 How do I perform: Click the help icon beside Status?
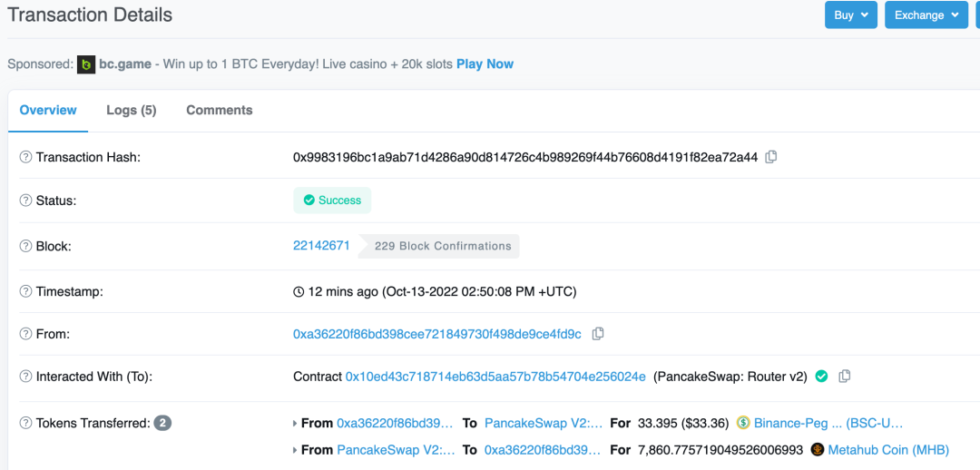click(x=25, y=201)
